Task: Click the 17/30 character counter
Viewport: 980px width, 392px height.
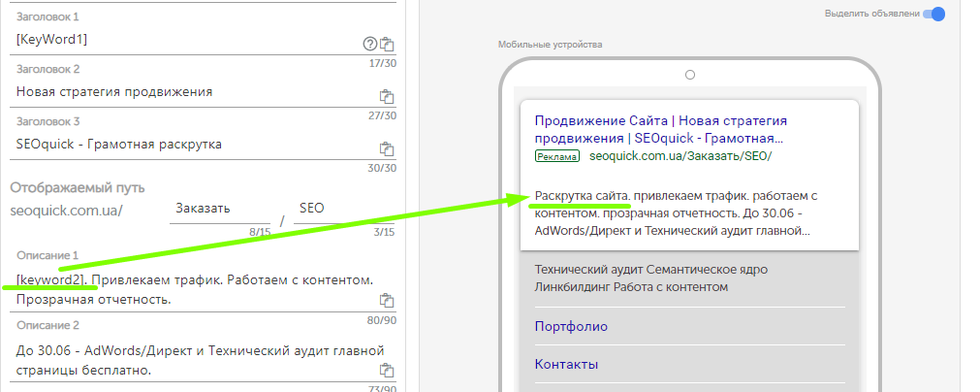Action: tap(382, 63)
